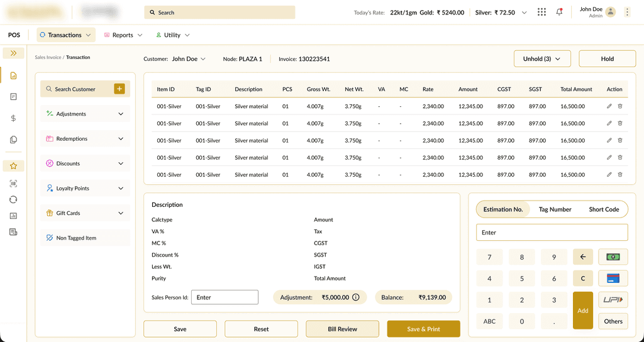This screenshot has width=644, height=342.
Task: Tap keypad digit 7
Action: pos(489,257)
